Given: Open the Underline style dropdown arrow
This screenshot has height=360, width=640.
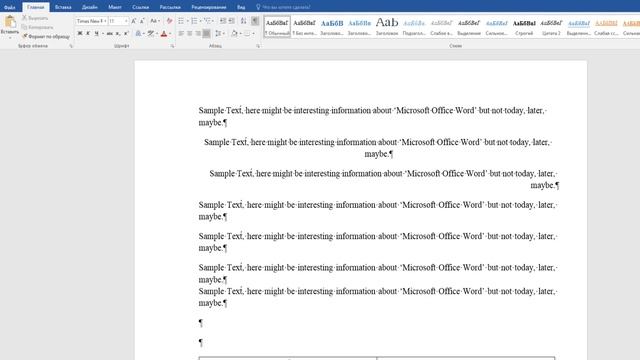Looking at the screenshot, I should pos(102,33).
